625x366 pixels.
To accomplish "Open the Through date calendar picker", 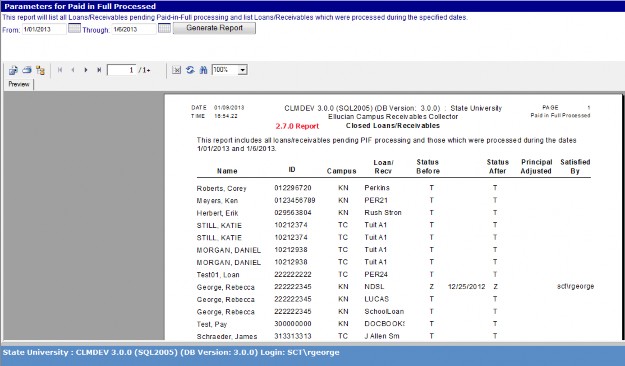I will 164,28.
